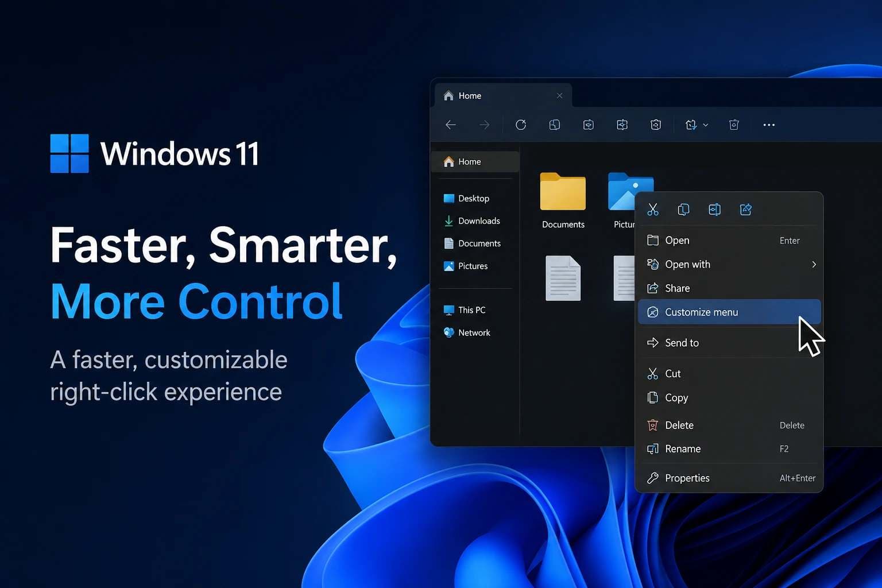The image size is (882, 588).
Task: Click copy icon in context menu's top icon row
Action: (x=683, y=210)
